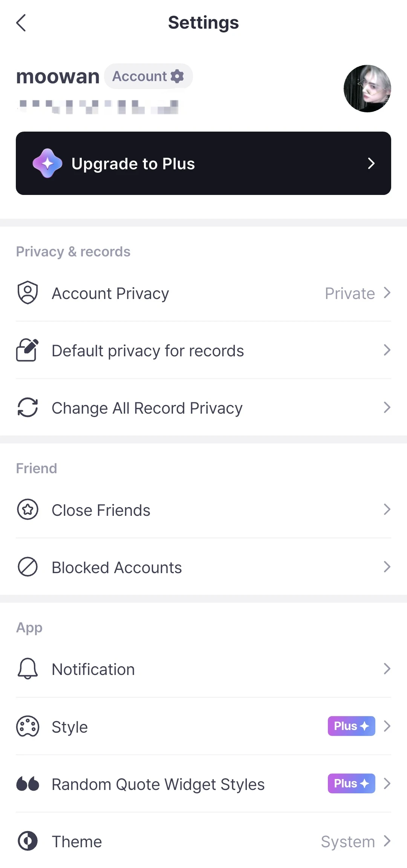Click the Default privacy for records pencil icon
The image size is (407, 868).
28,350
